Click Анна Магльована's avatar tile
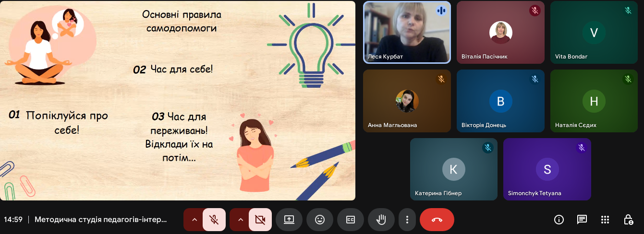Image resolution: width=644 pixels, height=234 pixels. click(x=407, y=101)
